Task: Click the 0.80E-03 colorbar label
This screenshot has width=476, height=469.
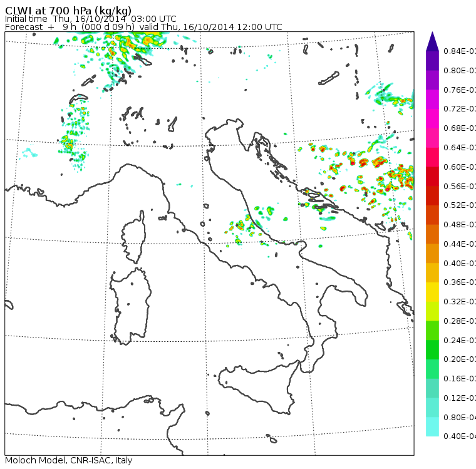Action: click(460, 70)
